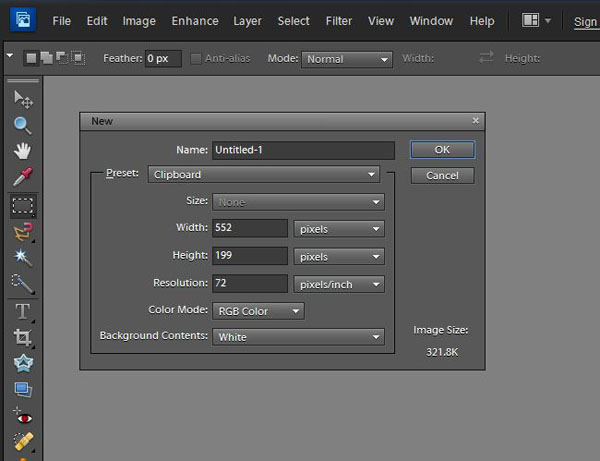Open the Width units pixels dropdown

point(339,229)
